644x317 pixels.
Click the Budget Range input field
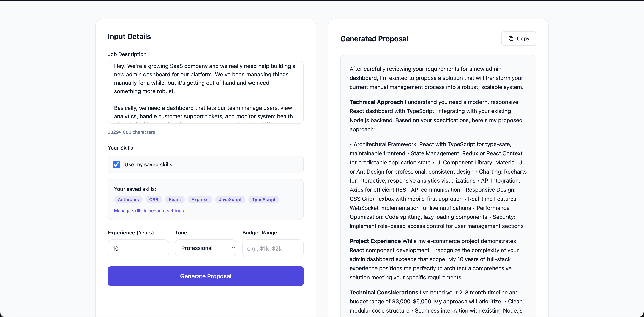273,248
